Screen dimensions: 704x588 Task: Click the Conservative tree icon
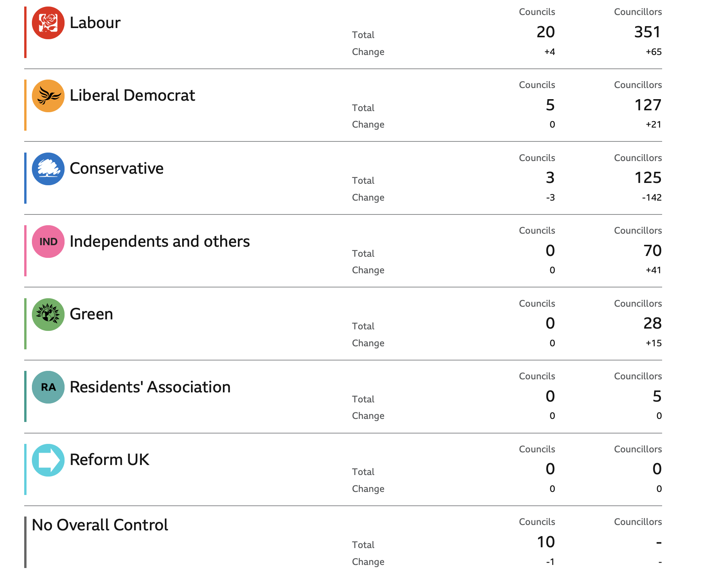point(48,169)
